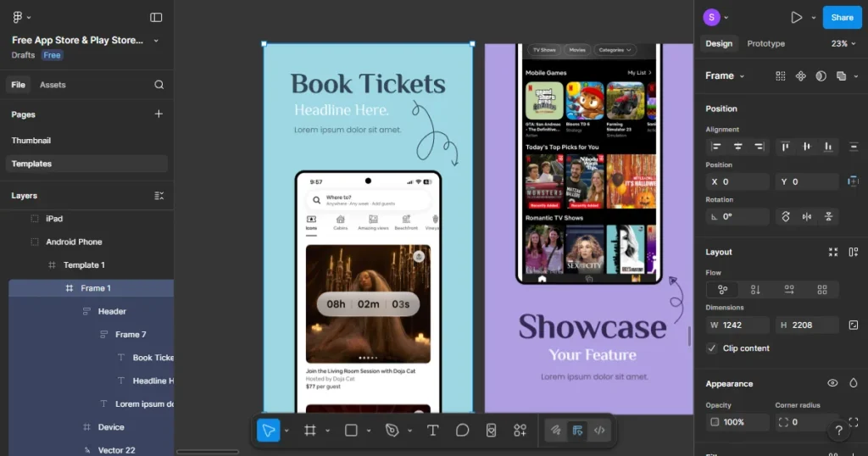
Task: Select the Templates page
Action: point(86,164)
